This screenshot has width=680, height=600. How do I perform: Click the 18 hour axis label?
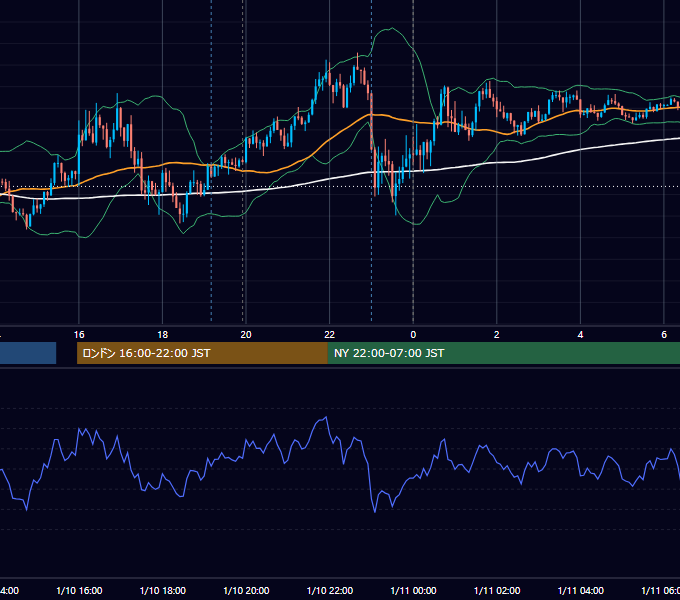(163, 335)
